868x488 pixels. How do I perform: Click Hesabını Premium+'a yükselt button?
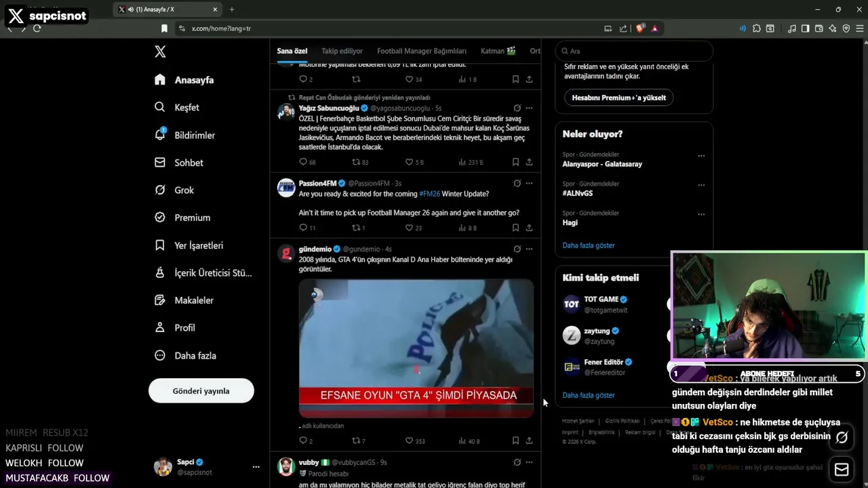tap(618, 98)
